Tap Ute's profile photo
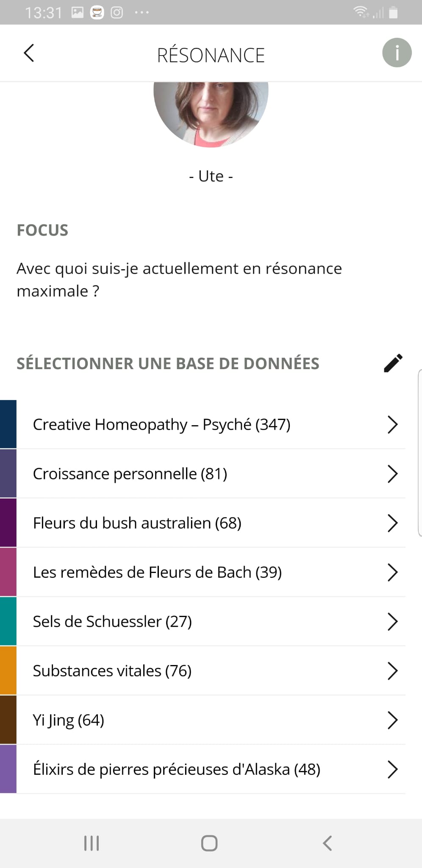This screenshot has height=868, width=422. coord(211,114)
